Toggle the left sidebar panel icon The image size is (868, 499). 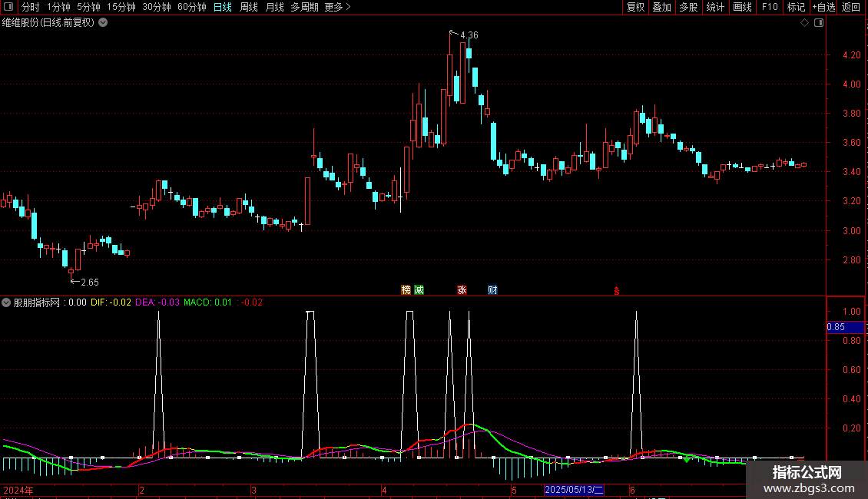(x=8, y=7)
